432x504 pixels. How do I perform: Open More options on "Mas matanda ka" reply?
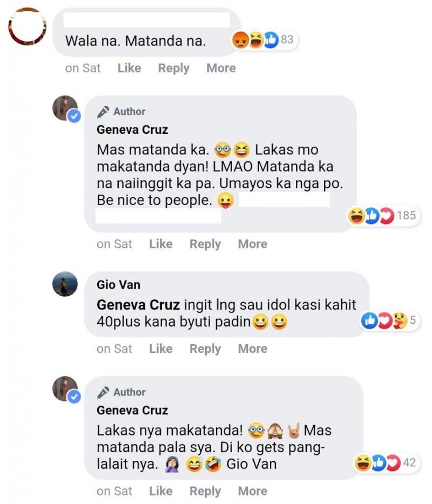pos(252,244)
